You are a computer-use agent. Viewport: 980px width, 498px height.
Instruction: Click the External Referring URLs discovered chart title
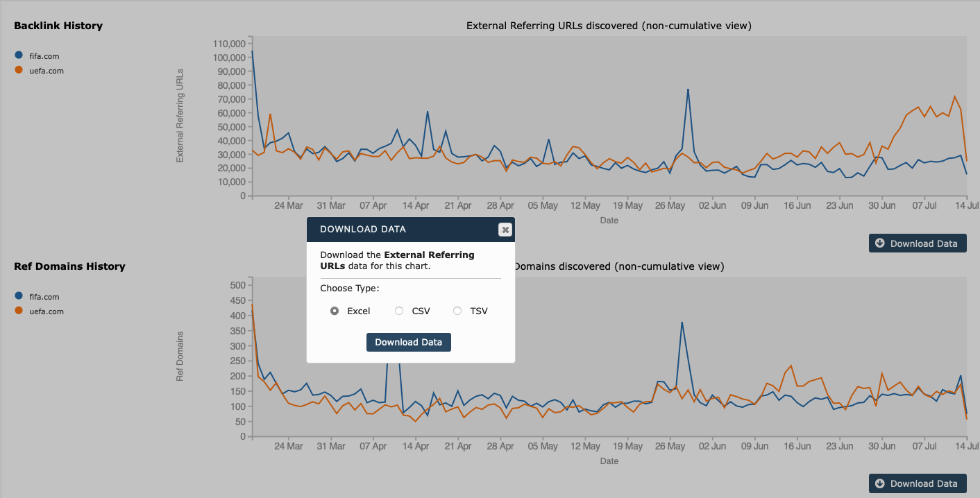click(609, 26)
